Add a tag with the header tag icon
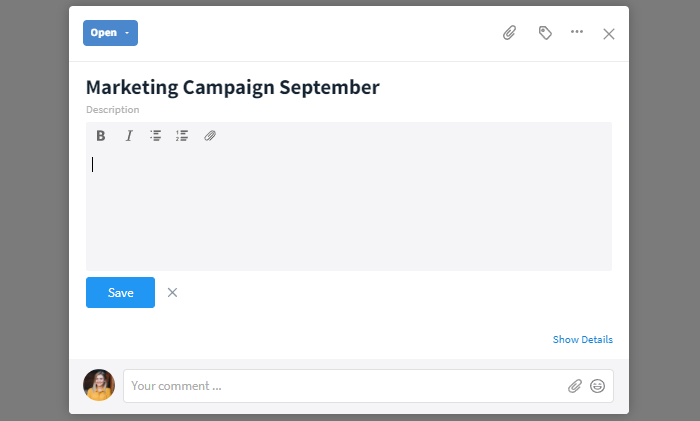 (545, 33)
